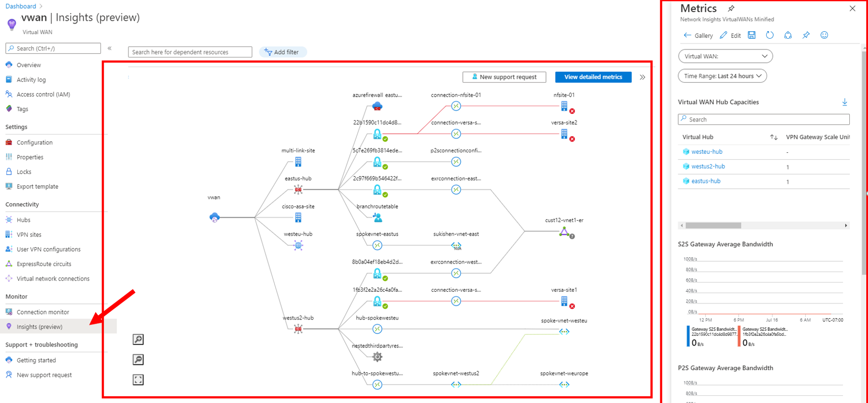Click the pin icon next to Metrics title

click(x=731, y=8)
